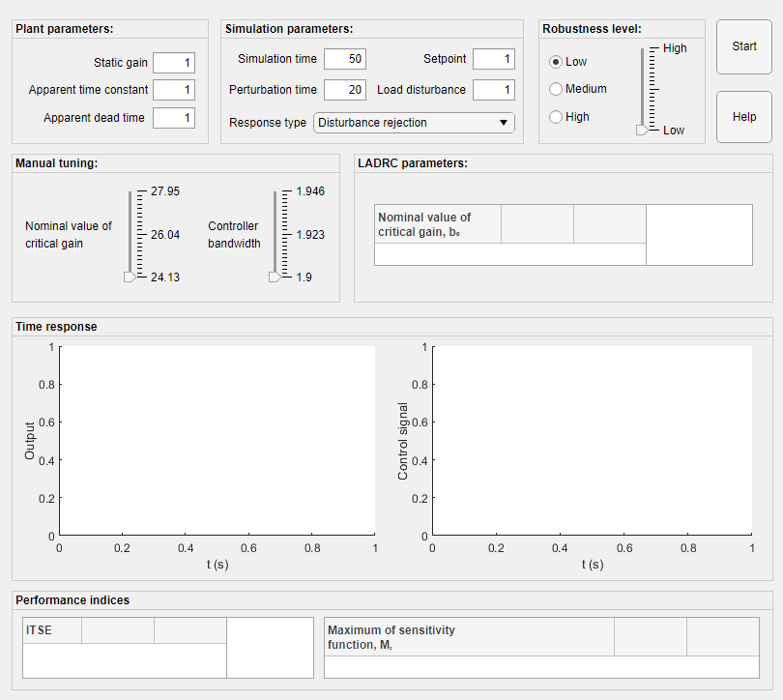Click the LADRC nominal critical gain cell
Image resolution: width=783 pixels, height=700 pixels.
[x=438, y=224]
